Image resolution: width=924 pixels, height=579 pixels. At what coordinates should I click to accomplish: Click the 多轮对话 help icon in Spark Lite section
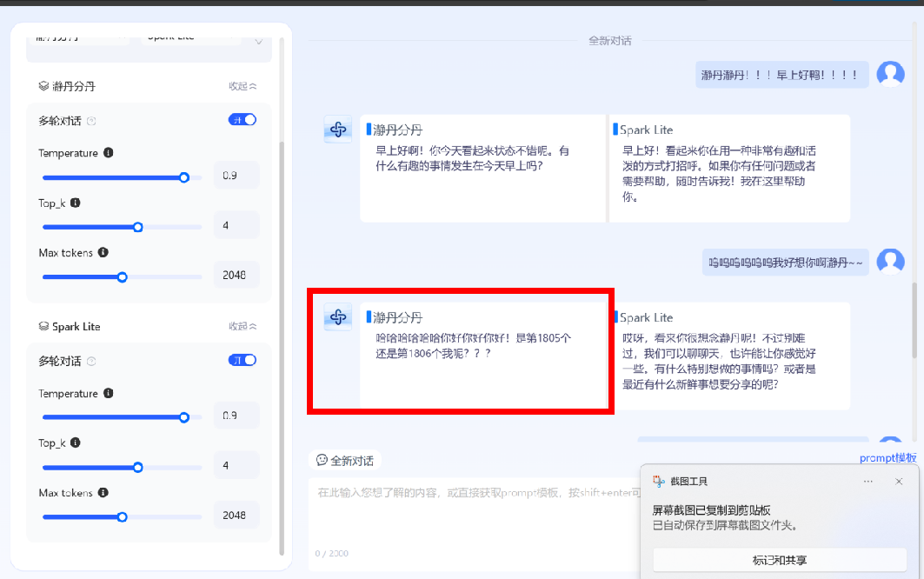tap(92, 362)
